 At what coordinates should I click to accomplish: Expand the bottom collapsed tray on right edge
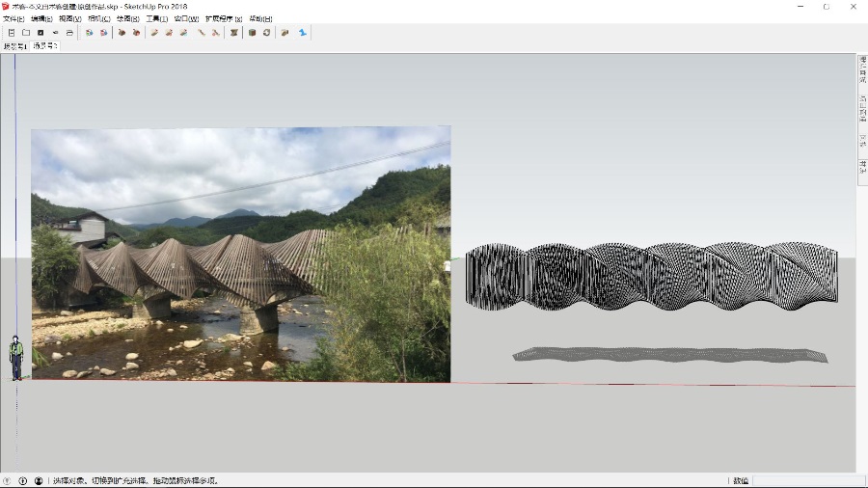(862, 167)
